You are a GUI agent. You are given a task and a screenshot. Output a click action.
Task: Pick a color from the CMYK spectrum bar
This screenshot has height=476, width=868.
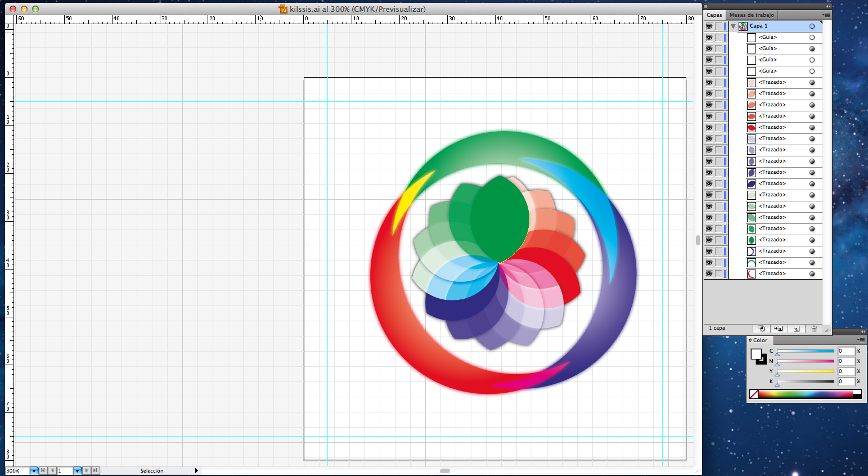(x=806, y=394)
